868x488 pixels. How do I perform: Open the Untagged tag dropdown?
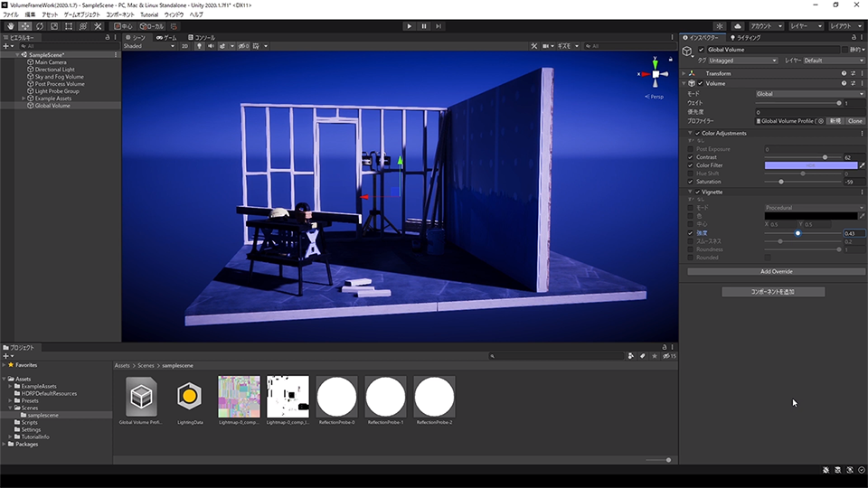tap(742, 61)
